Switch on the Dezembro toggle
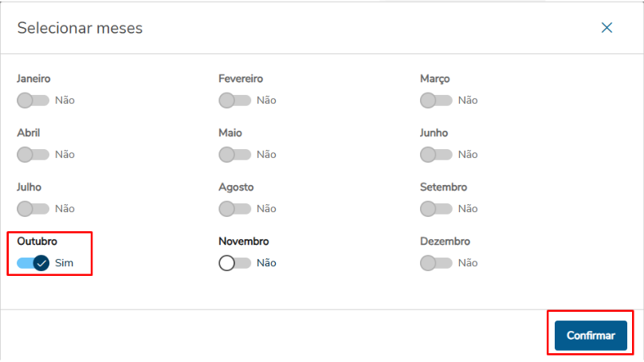The height and width of the screenshot is (362, 644). click(x=436, y=263)
